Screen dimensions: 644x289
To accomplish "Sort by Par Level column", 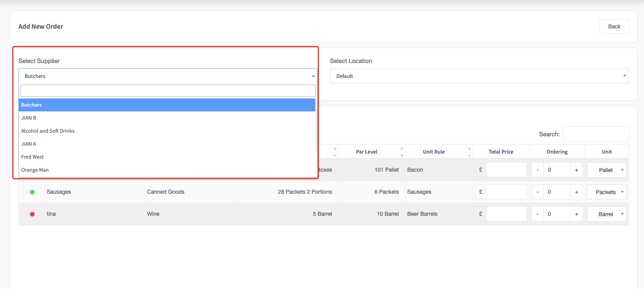I will (x=372, y=152).
